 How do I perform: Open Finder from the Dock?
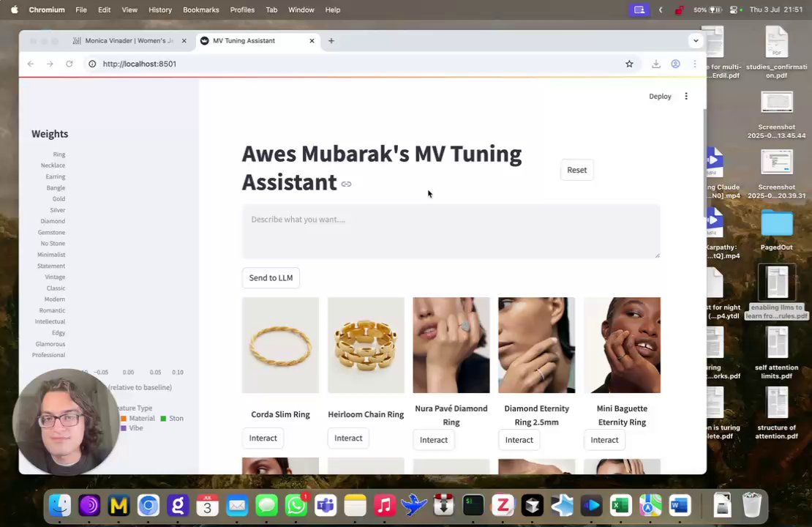coord(60,505)
